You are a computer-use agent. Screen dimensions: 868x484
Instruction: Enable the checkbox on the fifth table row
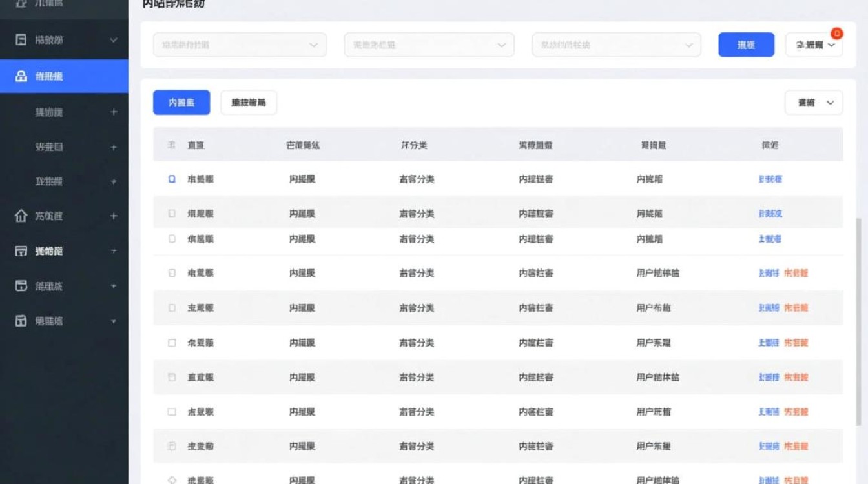click(x=171, y=308)
